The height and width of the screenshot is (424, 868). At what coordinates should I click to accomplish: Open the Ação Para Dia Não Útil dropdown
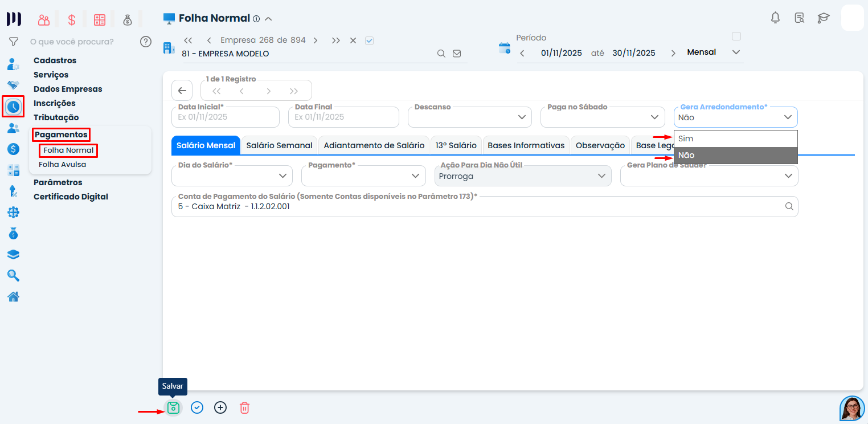coord(523,176)
